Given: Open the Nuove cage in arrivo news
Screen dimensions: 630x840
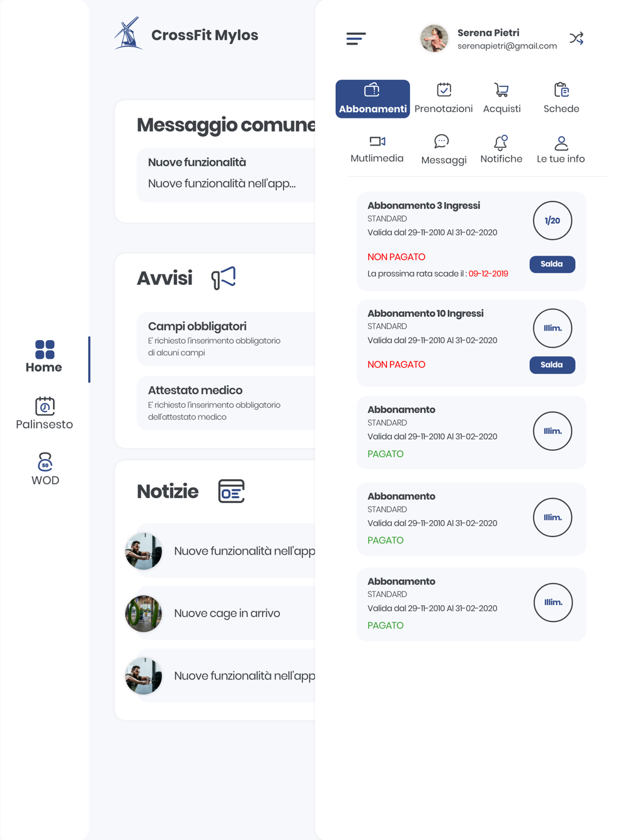Looking at the screenshot, I should [220, 613].
